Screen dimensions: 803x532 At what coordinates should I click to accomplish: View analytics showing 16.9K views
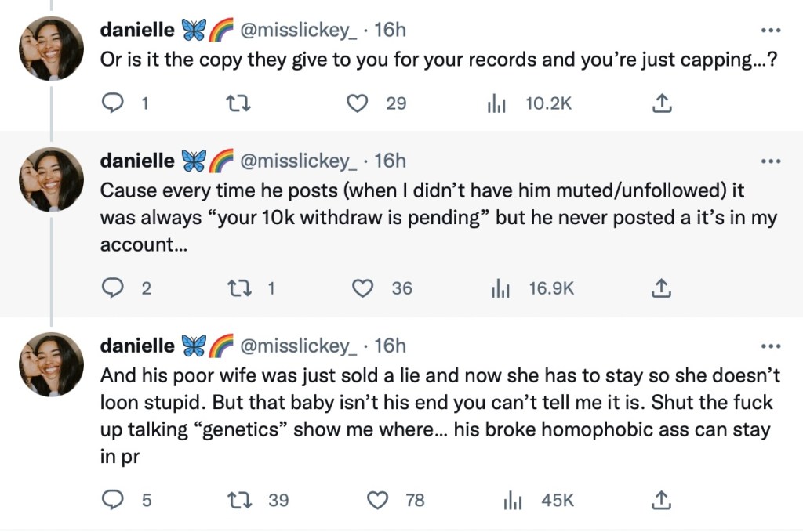point(500,288)
